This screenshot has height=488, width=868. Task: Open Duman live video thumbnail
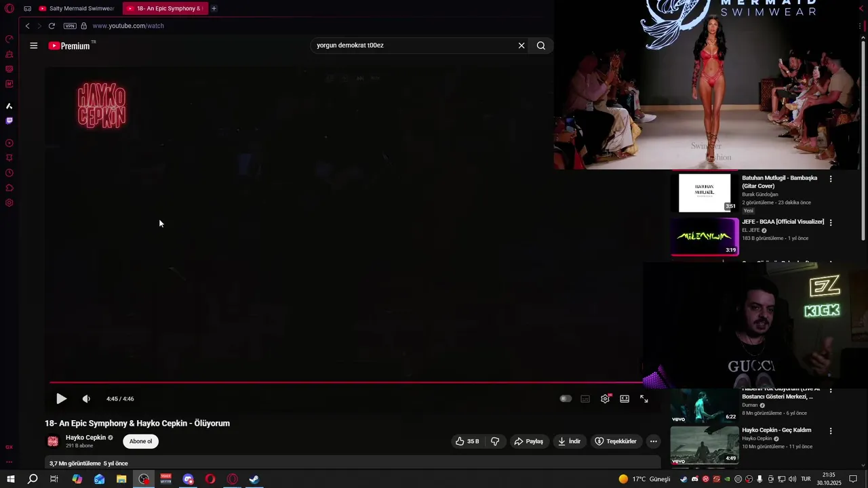coord(705,405)
